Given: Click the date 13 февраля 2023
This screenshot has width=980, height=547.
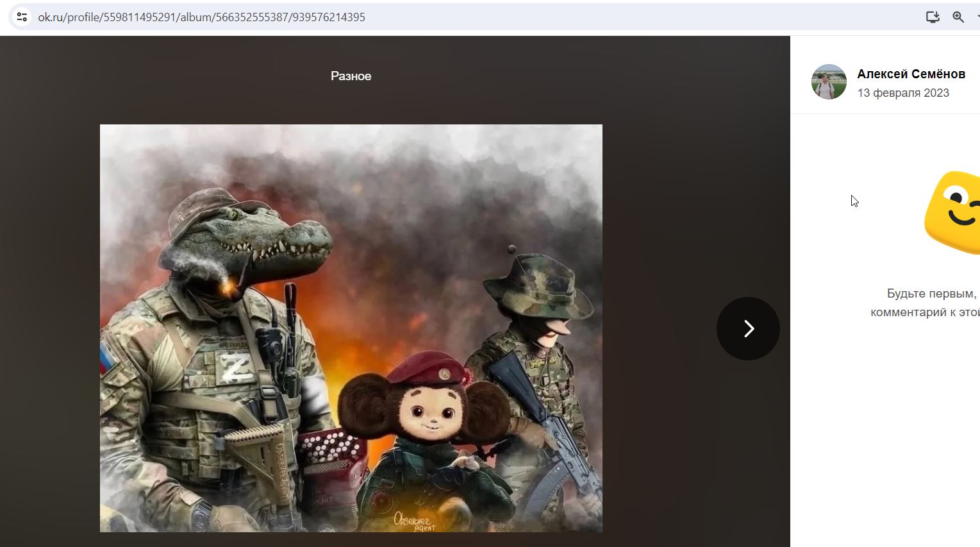Looking at the screenshot, I should pos(903,93).
